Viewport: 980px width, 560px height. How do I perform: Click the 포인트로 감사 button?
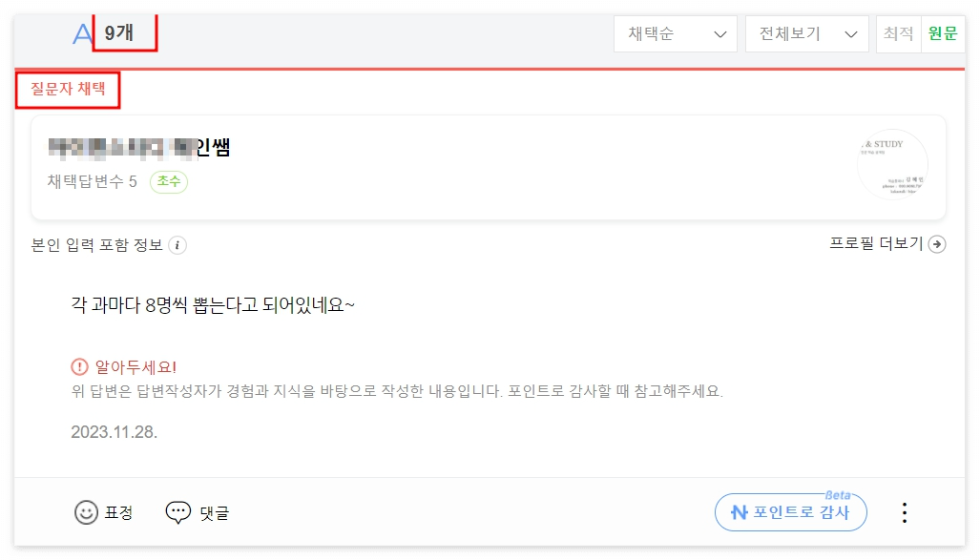(x=790, y=512)
